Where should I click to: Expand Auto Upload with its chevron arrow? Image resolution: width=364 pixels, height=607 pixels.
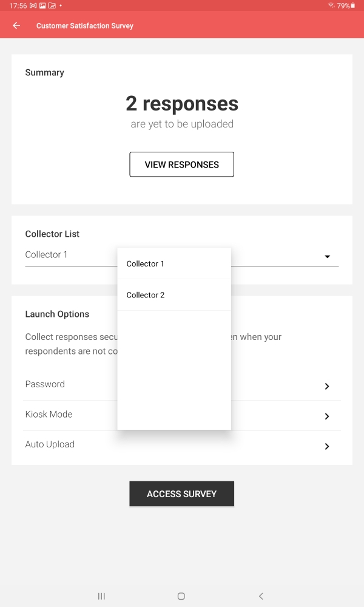(326, 446)
